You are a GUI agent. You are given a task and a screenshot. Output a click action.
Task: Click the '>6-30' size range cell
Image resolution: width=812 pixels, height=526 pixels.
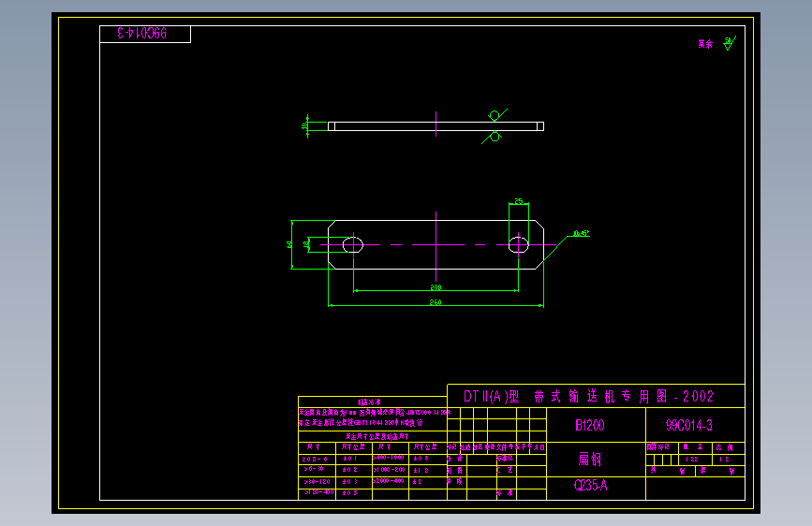(314, 469)
